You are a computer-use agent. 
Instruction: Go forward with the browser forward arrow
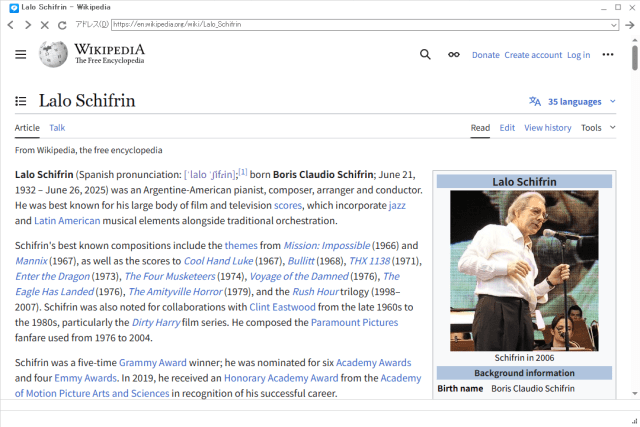pyautogui.click(x=28, y=25)
